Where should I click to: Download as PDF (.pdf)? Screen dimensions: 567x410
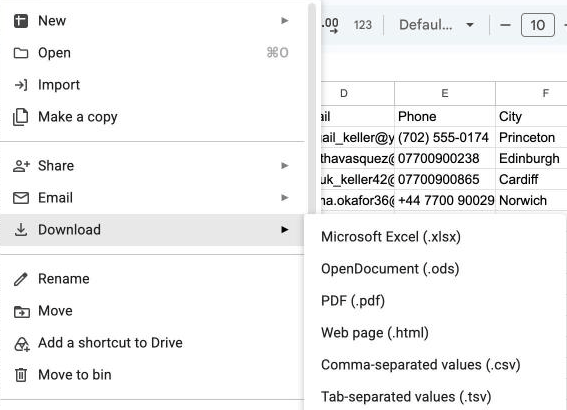[435, 301]
